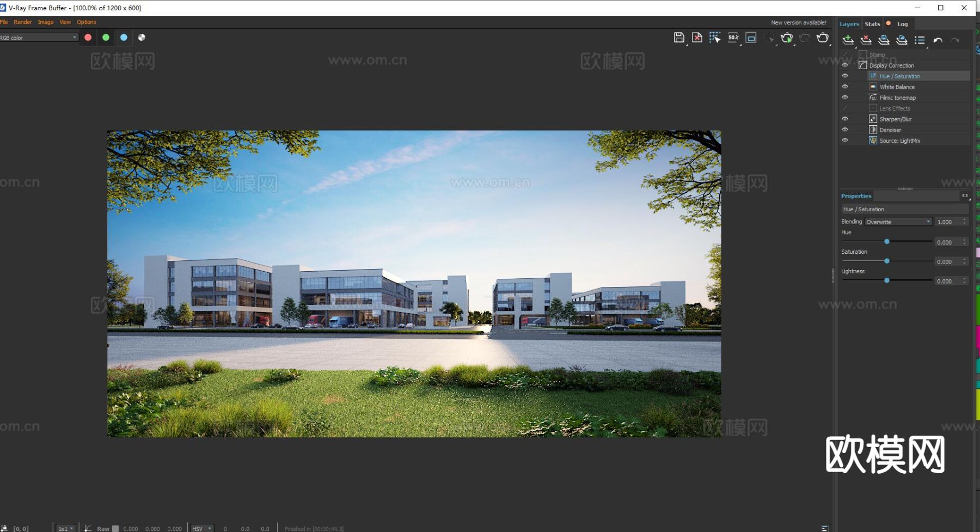This screenshot has height=532, width=980.
Task: Save the current channel image
Action: coord(679,38)
